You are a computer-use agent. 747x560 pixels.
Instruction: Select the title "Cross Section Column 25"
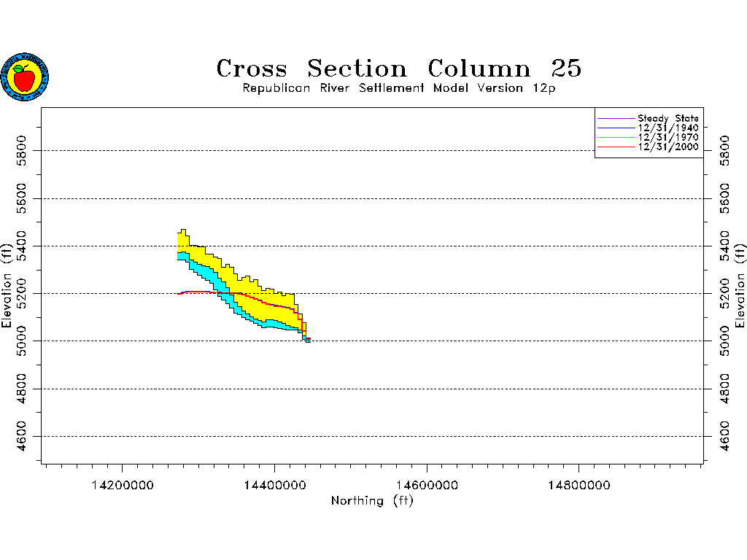pyautogui.click(x=399, y=69)
